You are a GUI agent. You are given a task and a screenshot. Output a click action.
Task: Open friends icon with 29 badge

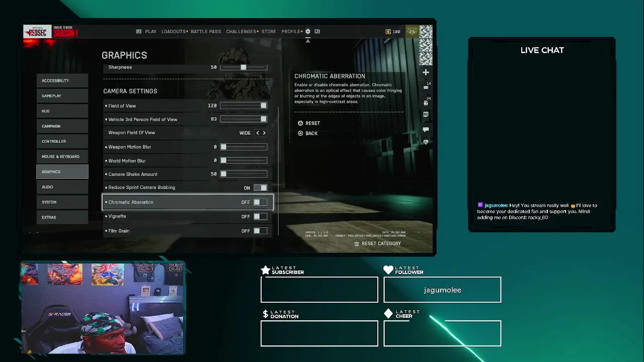tap(426, 102)
